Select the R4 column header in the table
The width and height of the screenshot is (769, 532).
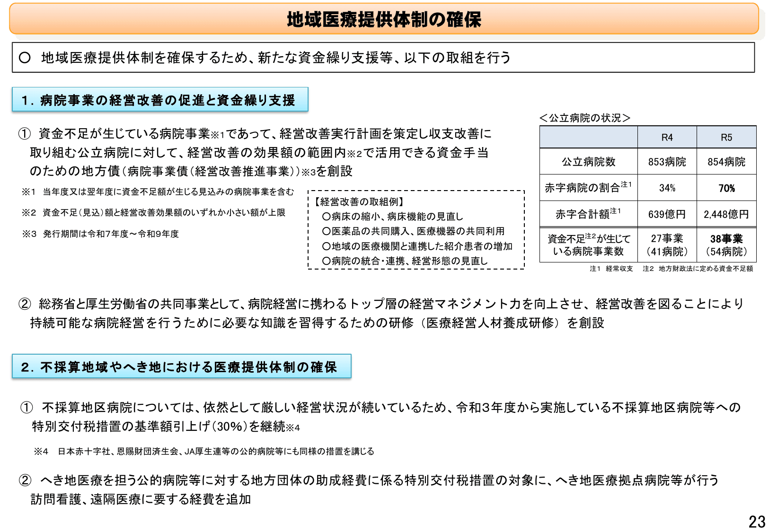668,137
